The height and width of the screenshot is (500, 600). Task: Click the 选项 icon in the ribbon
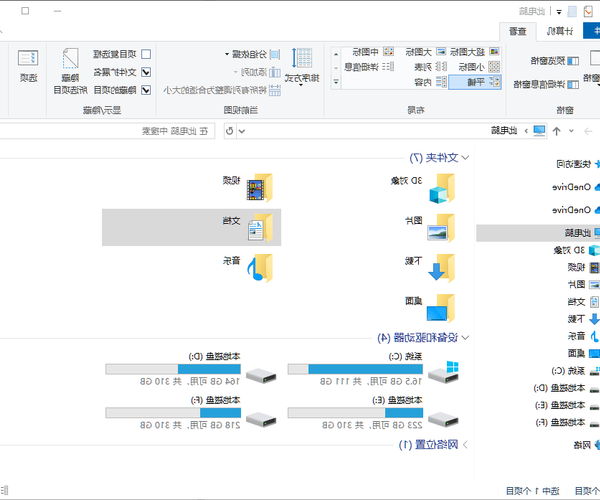[28, 65]
